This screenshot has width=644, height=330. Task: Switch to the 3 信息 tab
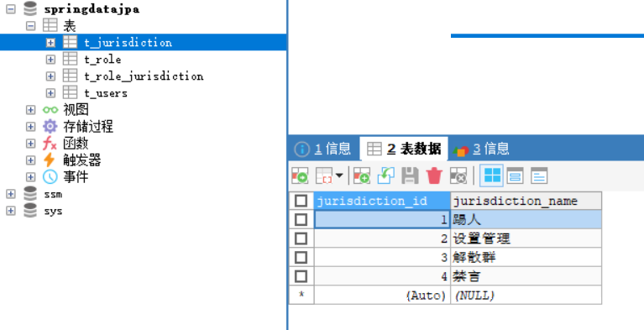pos(482,149)
